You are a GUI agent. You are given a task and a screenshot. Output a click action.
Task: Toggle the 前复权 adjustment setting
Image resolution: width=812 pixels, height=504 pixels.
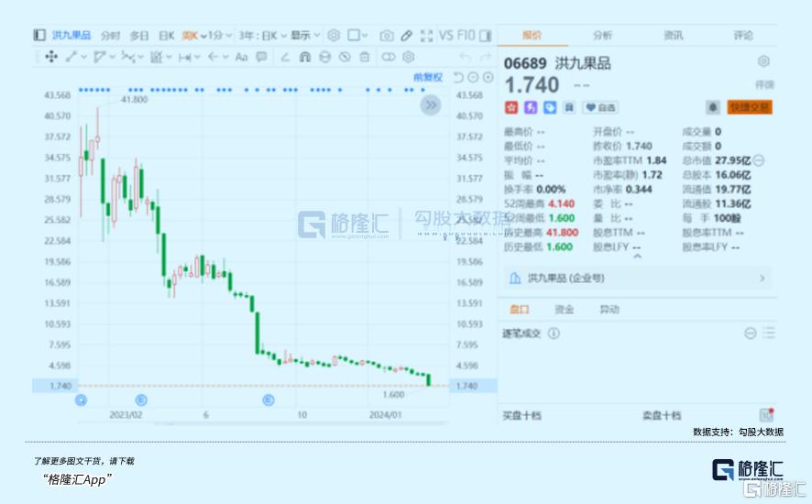tap(428, 77)
